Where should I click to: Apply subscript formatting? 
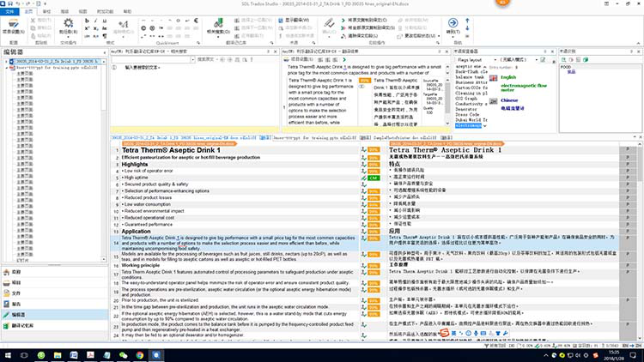pyautogui.click(x=95, y=28)
